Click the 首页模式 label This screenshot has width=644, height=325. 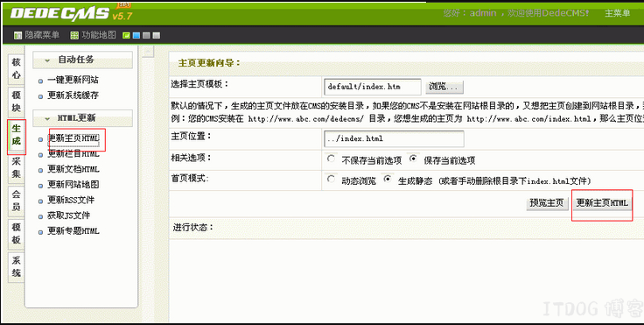pos(190,179)
